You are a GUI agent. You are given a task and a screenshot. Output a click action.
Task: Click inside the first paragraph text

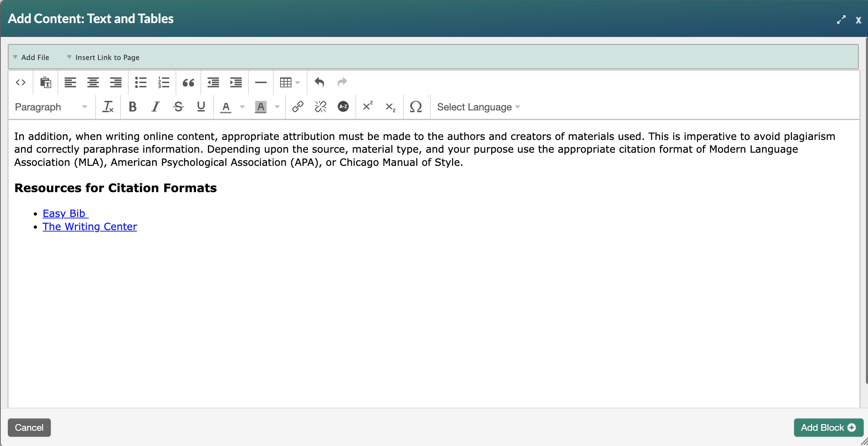tap(425, 149)
